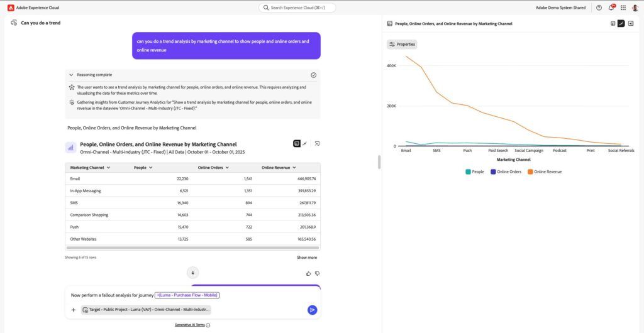
Task: Open the Properties panel button
Action: (x=402, y=44)
